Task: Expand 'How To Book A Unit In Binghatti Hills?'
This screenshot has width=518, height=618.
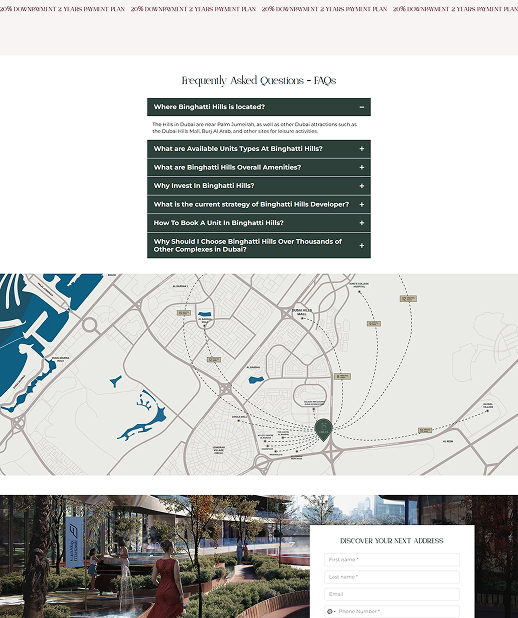Action: [259, 223]
